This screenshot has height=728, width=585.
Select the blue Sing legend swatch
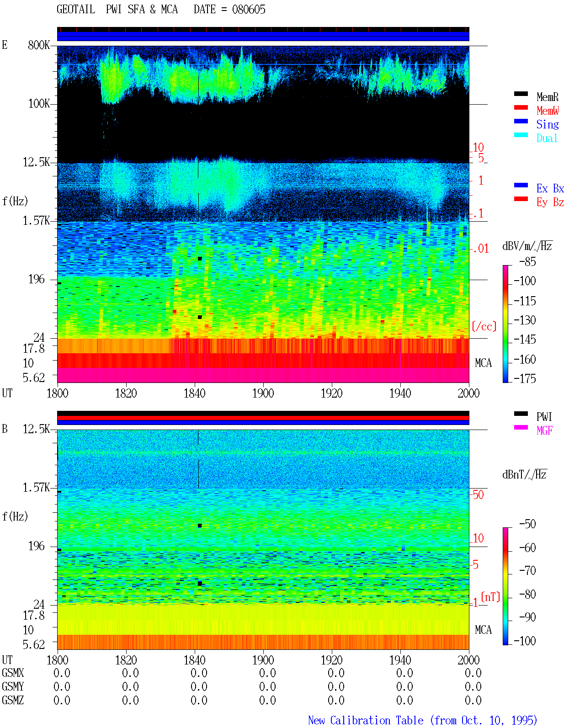click(x=521, y=121)
